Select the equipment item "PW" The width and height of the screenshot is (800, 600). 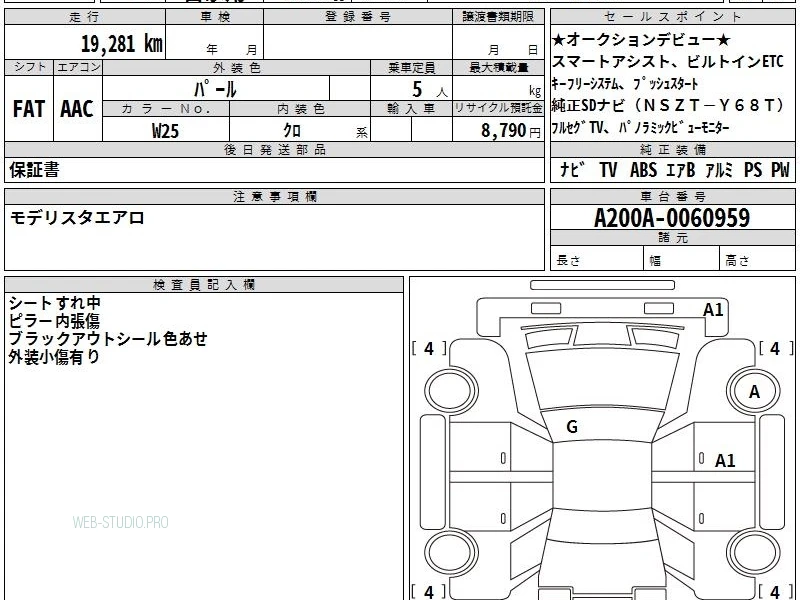point(780,169)
